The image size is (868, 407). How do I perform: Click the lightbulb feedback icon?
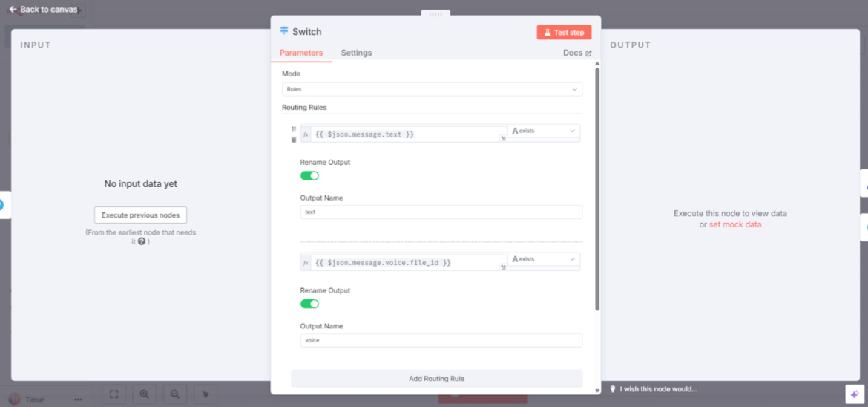point(613,389)
